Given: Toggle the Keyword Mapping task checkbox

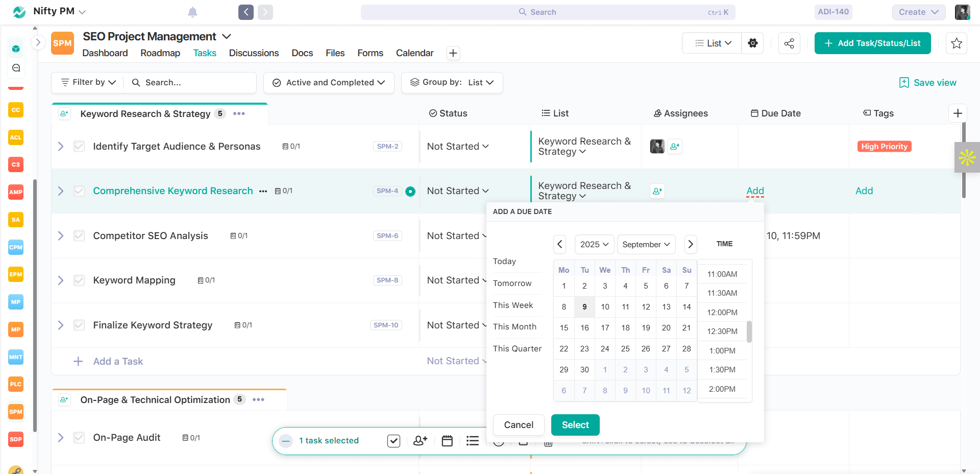Looking at the screenshot, I should point(79,280).
